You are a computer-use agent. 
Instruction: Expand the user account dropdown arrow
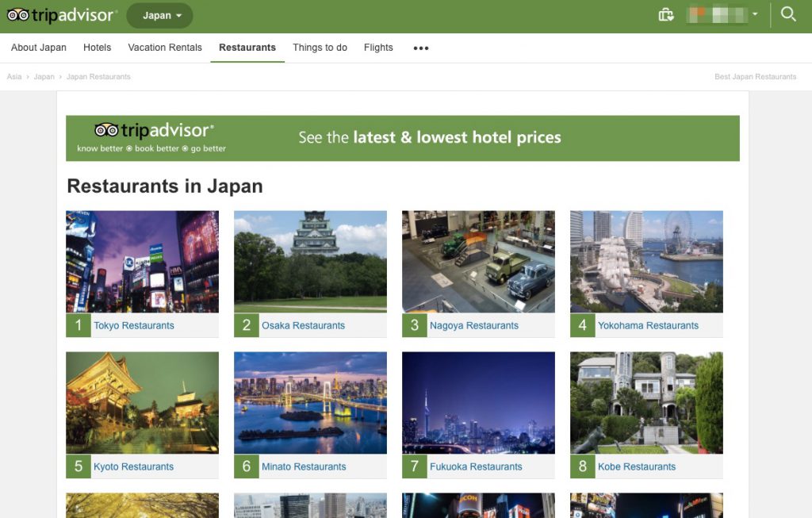click(x=755, y=14)
